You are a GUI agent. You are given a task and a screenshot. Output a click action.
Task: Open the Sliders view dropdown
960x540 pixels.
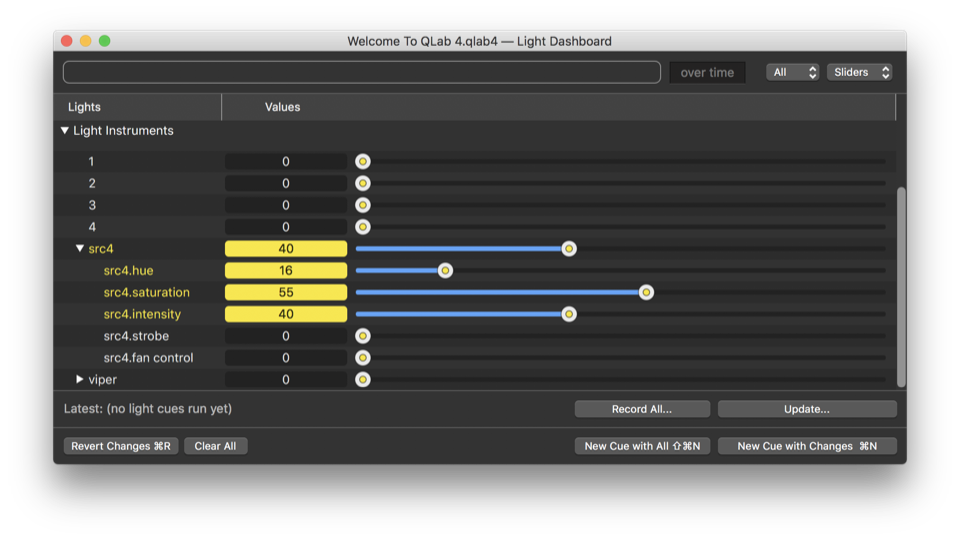click(859, 72)
